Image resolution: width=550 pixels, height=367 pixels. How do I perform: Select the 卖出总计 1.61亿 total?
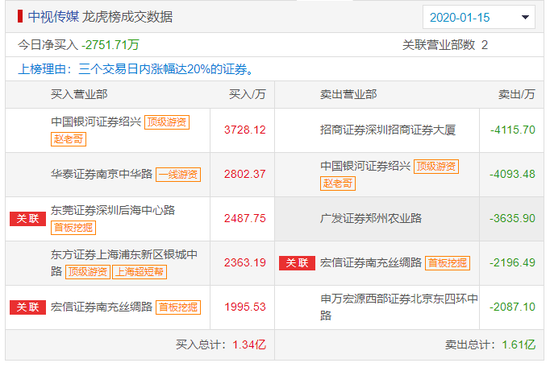(490, 345)
